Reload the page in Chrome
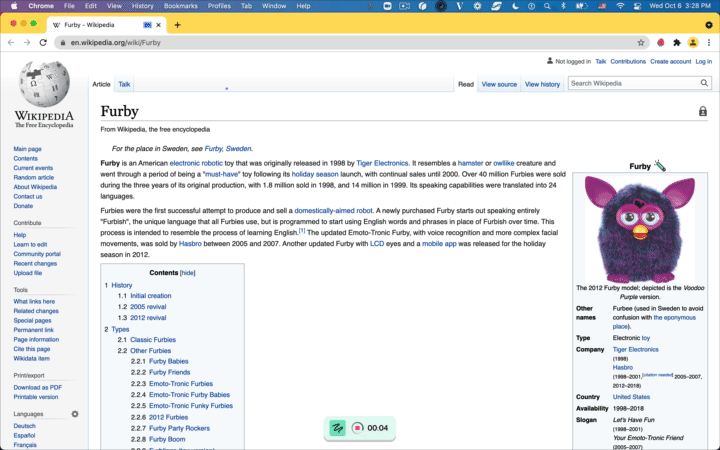Image resolution: width=720 pixels, height=450 pixels. tap(43, 42)
